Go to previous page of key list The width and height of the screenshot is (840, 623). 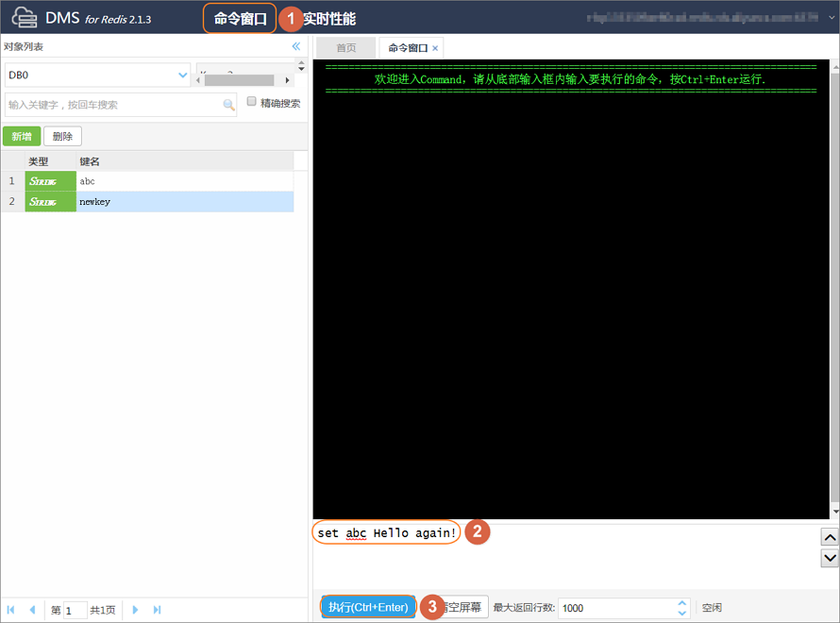point(33,610)
